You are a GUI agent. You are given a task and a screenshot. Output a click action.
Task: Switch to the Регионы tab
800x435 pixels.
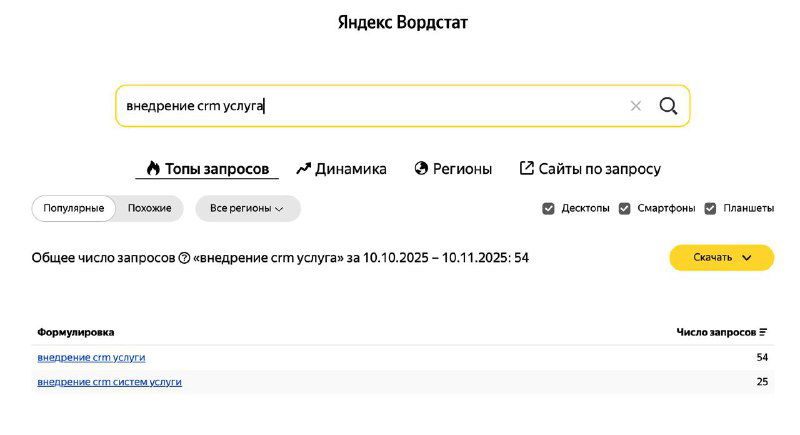point(453,169)
